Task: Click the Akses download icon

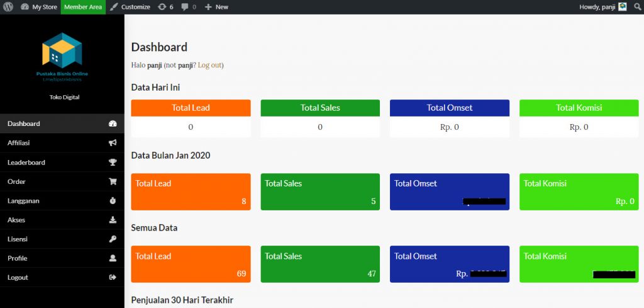Action: (x=113, y=220)
